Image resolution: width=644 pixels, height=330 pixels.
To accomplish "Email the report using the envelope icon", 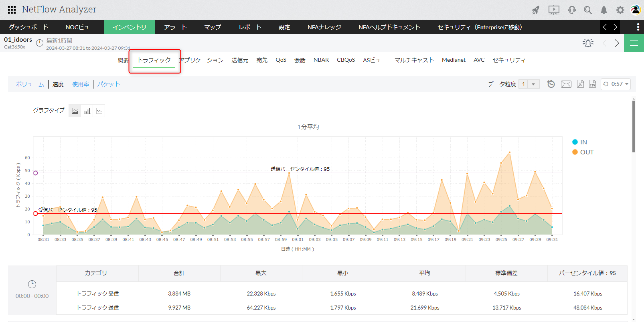I will click(x=566, y=84).
